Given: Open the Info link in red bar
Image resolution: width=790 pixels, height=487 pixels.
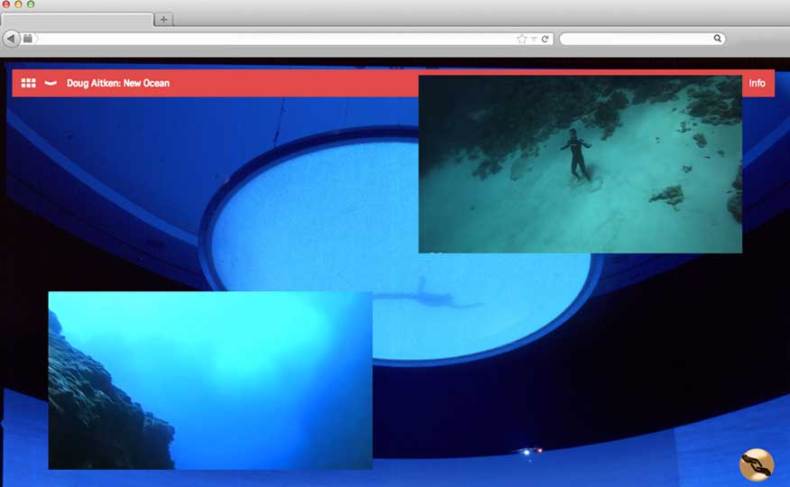Looking at the screenshot, I should coord(757,83).
